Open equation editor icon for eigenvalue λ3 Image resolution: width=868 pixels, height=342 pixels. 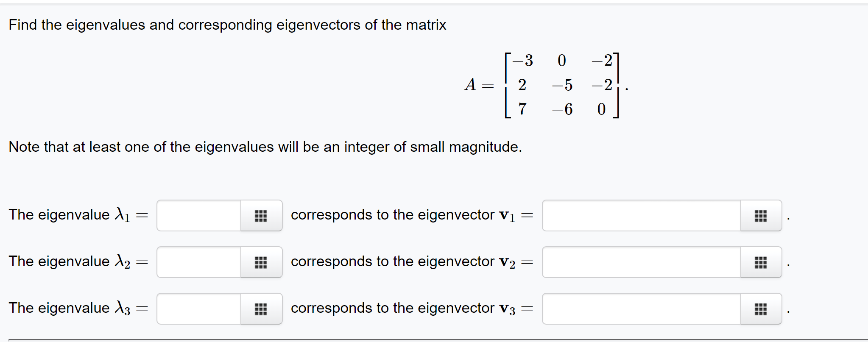pos(261,309)
